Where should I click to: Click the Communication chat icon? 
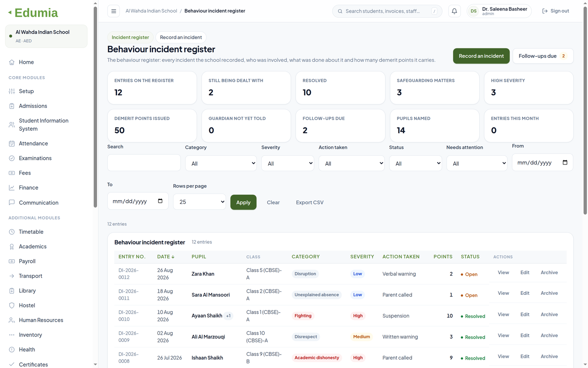pyautogui.click(x=12, y=202)
